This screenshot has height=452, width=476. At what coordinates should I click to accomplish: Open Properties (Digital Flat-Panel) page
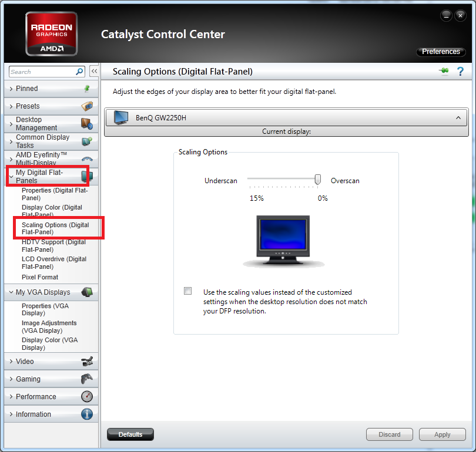tap(55, 194)
